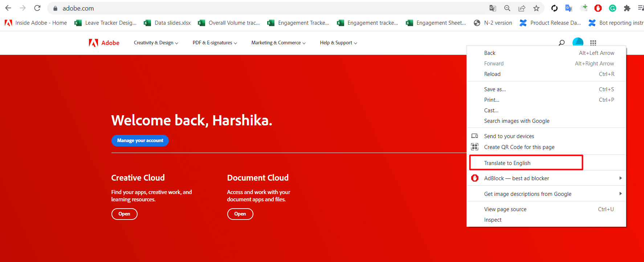Choose Create QR Code for this page

click(x=546, y=147)
